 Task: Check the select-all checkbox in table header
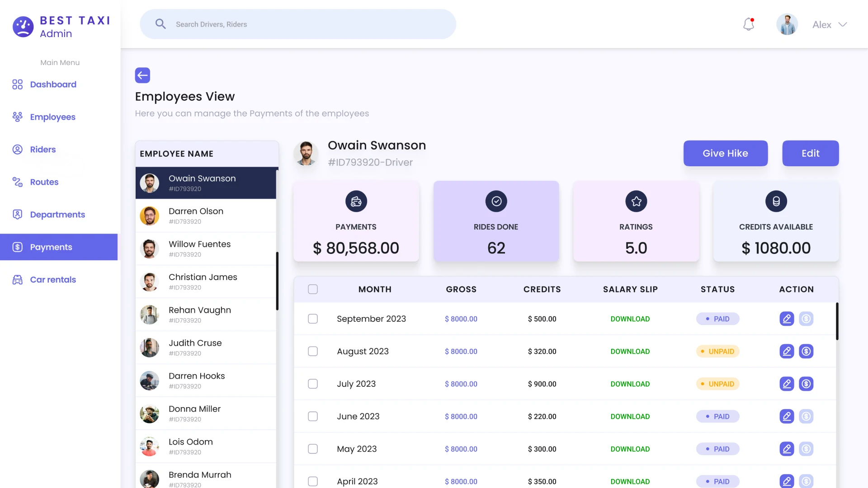[312, 289]
